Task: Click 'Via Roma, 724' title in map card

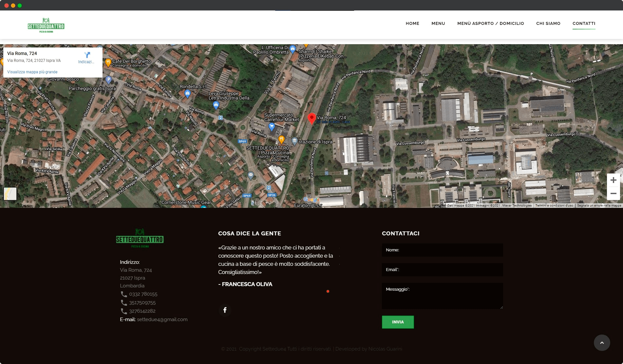Action: tap(22, 53)
